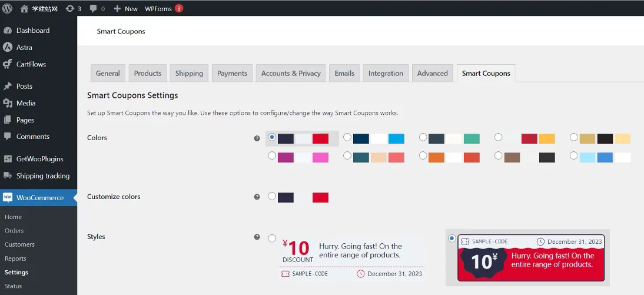
Task: Click the Colors help question mark icon
Action: point(257,138)
